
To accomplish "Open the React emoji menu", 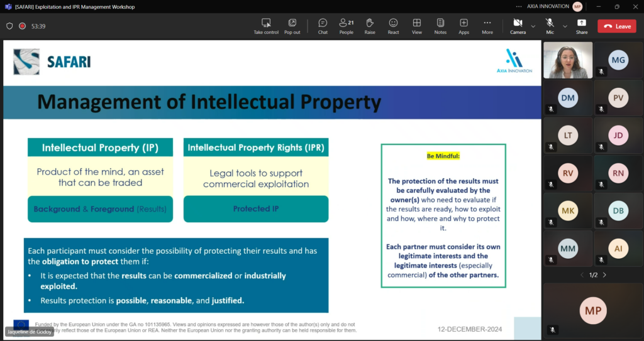I will point(393,26).
